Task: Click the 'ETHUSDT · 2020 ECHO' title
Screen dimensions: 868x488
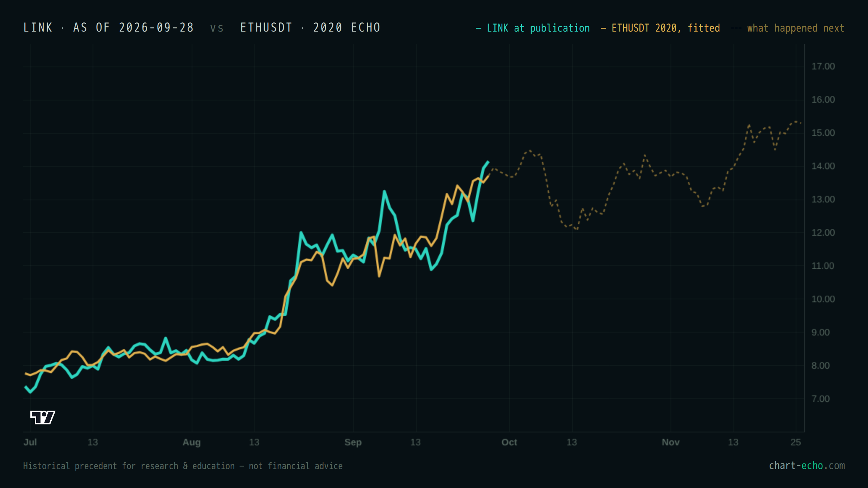Action: (310, 27)
